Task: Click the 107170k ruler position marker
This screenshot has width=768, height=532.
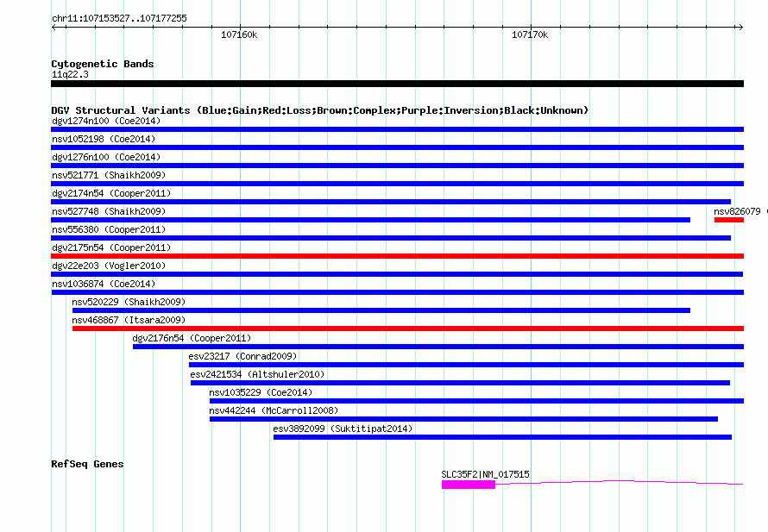Action: [x=530, y=35]
